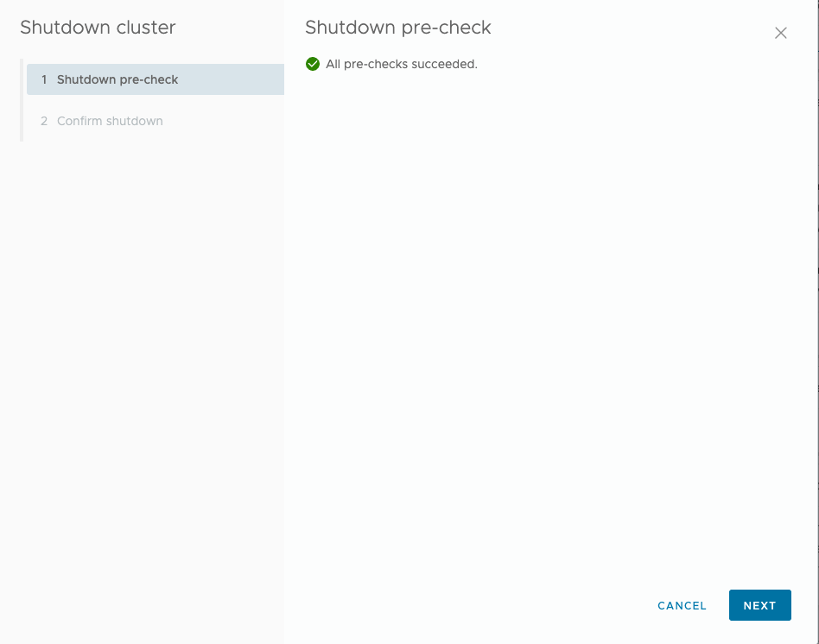Click the green success checkmark icon
This screenshot has height=644, width=819.
coord(313,64)
